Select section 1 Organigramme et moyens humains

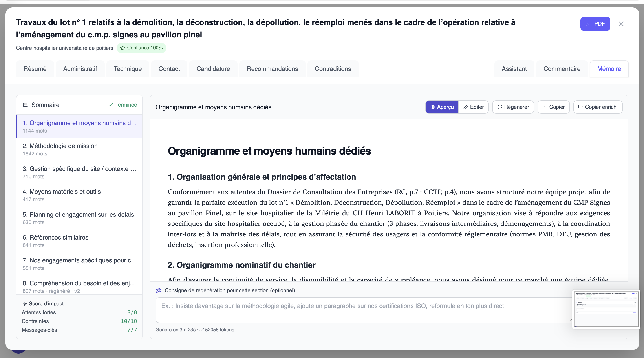click(x=79, y=126)
